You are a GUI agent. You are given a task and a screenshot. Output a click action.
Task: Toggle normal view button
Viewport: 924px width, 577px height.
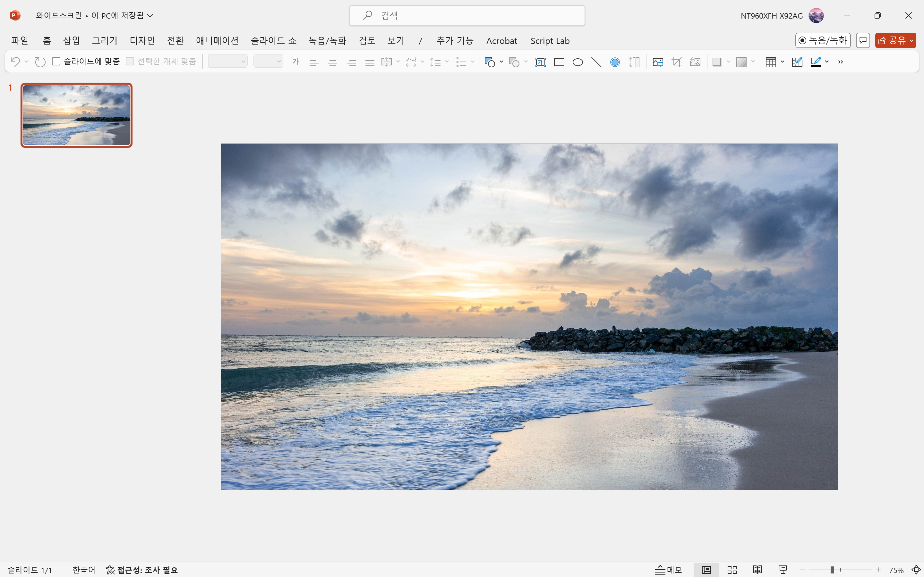tap(706, 570)
